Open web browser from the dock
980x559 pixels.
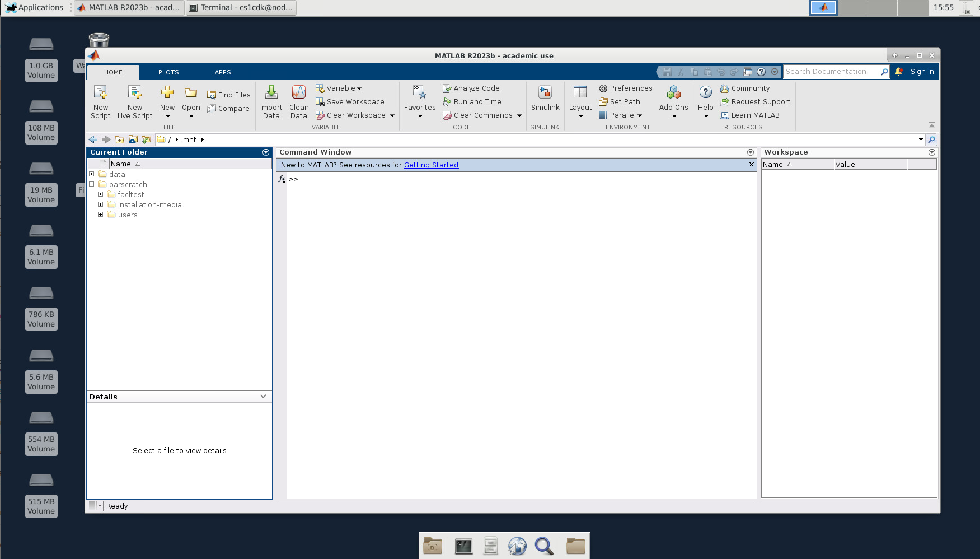point(517,546)
